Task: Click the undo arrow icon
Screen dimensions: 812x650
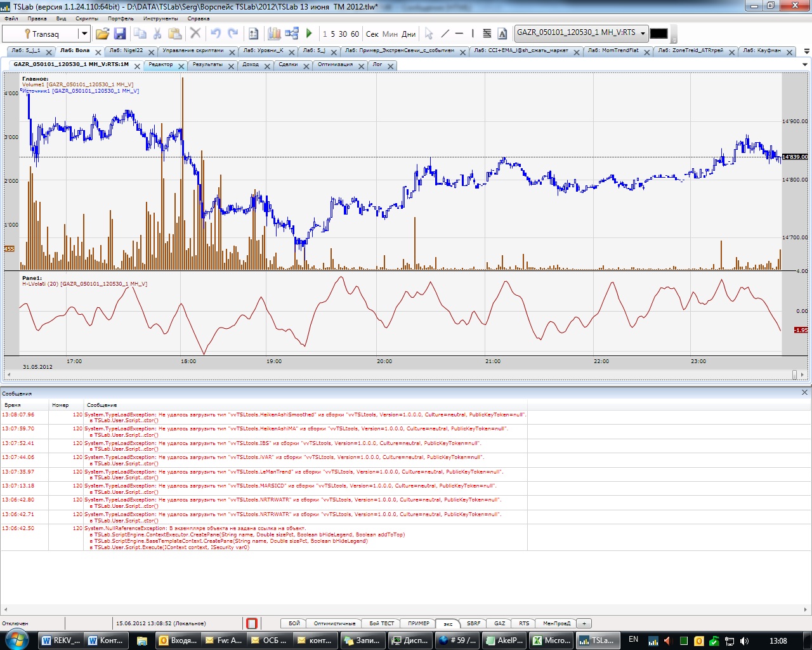Action: [x=216, y=34]
